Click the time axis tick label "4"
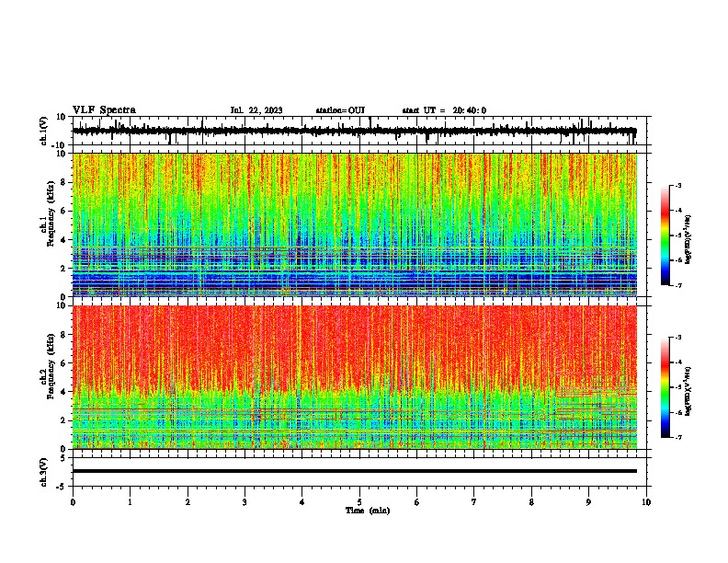This screenshot has height=563, width=728. point(302,502)
